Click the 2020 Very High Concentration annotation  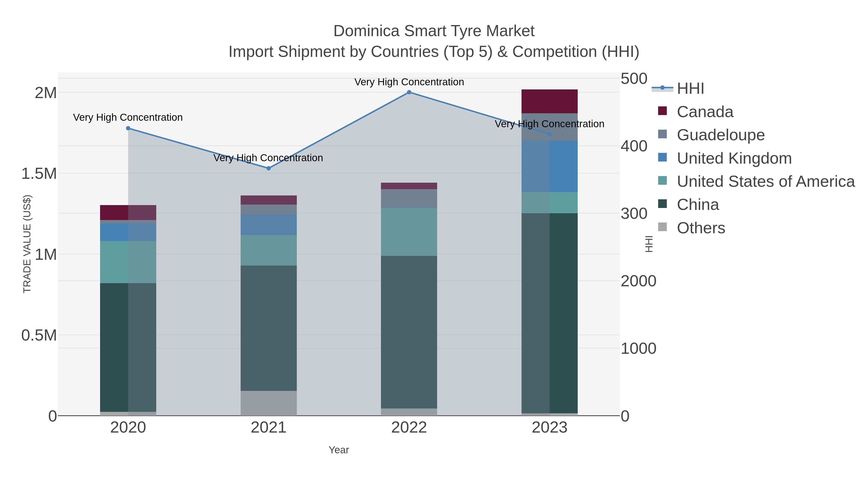pos(128,117)
